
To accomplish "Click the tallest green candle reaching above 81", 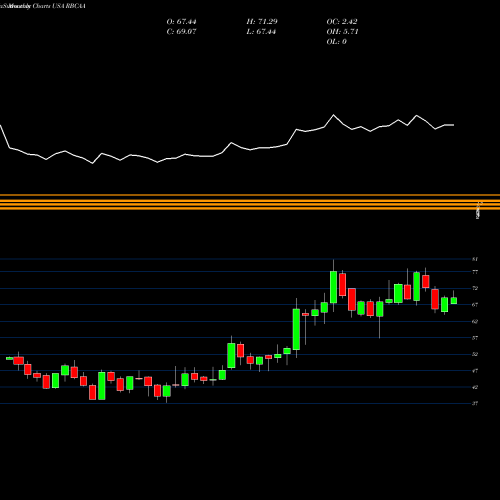I will 333,287.
